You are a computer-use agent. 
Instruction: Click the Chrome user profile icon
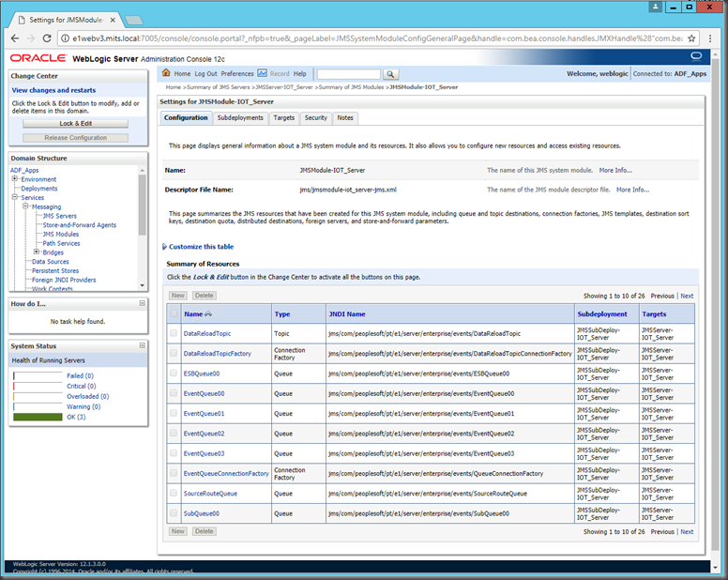coord(655,7)
